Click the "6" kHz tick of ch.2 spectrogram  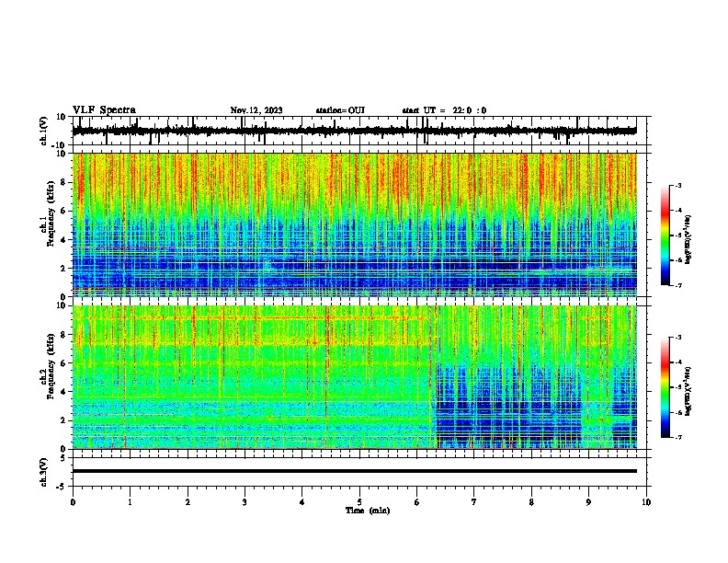click(64, 363)
